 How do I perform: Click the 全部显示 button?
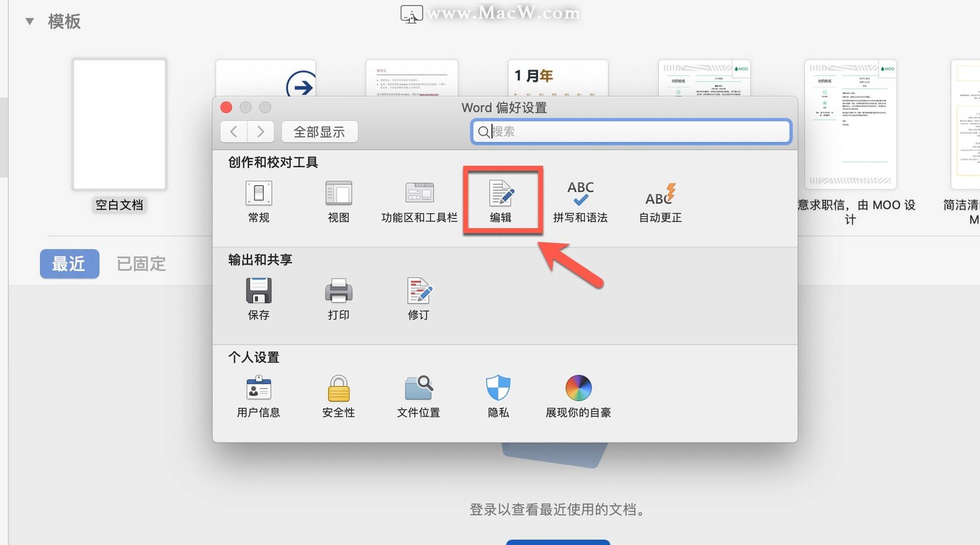pos(320,132)
